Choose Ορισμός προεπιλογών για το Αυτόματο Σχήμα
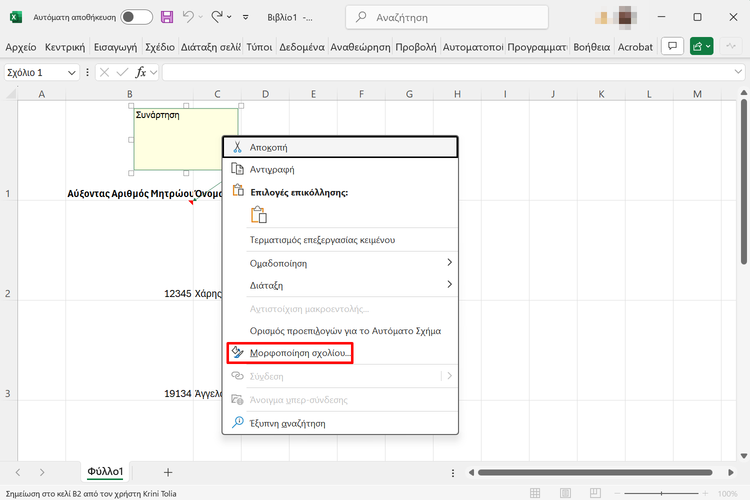 340,331
